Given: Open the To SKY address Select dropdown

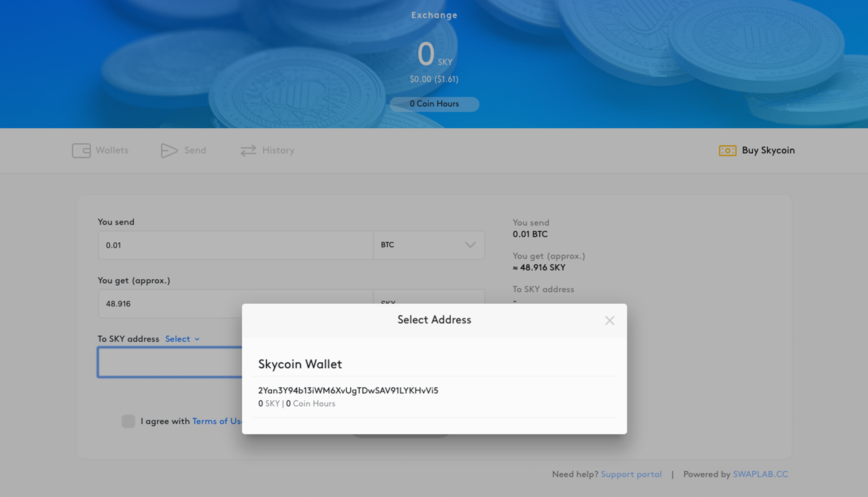Looking at the screenshot, I should 182,338.
